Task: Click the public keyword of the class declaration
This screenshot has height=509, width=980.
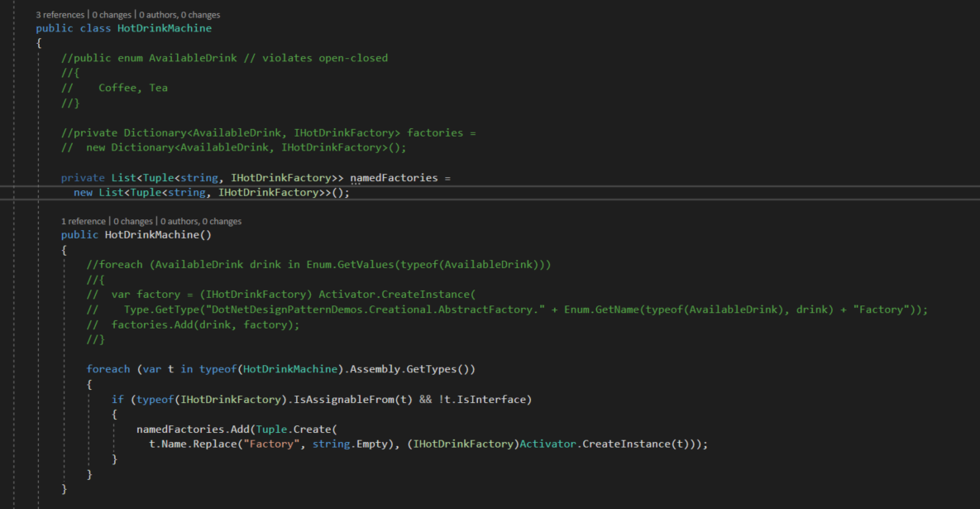Action: (x=55, y=27)
